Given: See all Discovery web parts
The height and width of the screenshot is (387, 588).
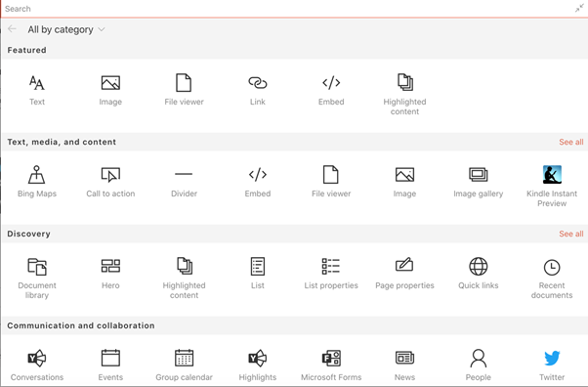Looking at the screenshot, I should [x=570, y=234].
